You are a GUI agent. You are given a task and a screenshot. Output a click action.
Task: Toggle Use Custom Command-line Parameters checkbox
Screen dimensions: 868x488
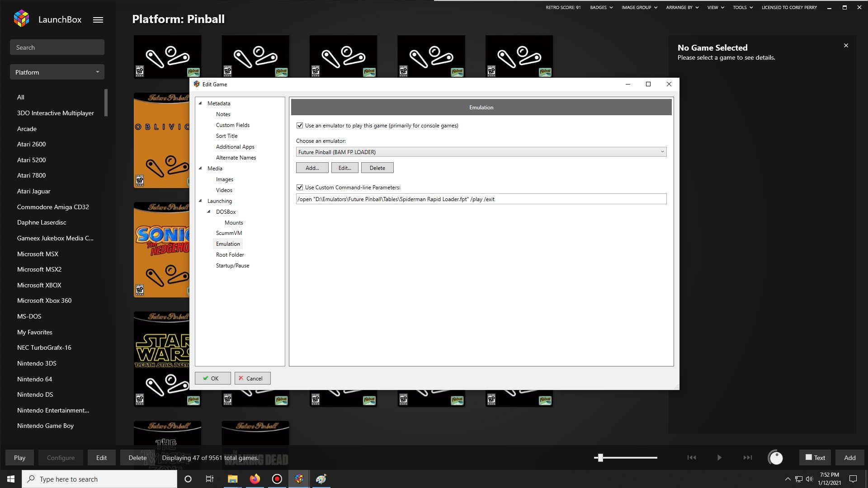[300, 188]
